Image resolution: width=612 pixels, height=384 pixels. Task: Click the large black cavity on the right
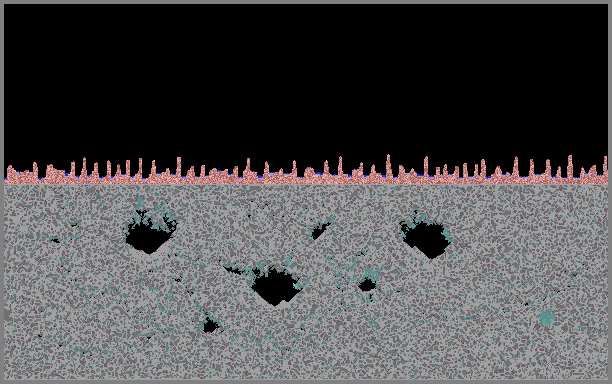coord(425,236)
